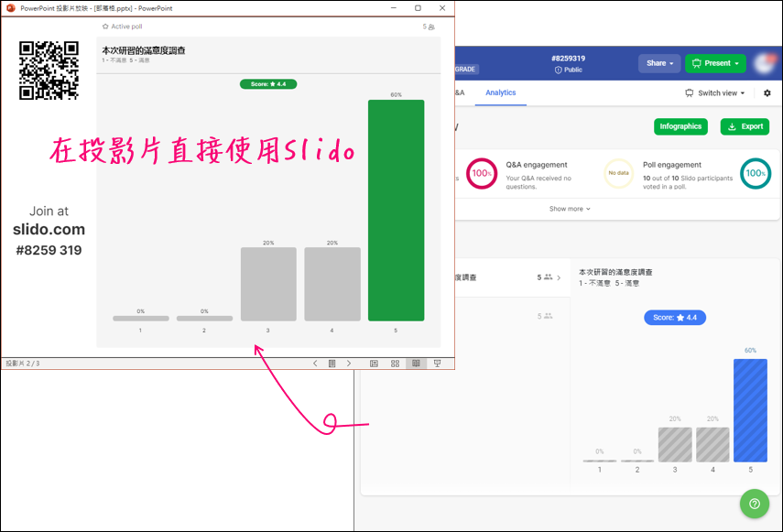Click the blue Score 4.4 badge in Slido
783x532 pixels.
[x=675, y=318]
